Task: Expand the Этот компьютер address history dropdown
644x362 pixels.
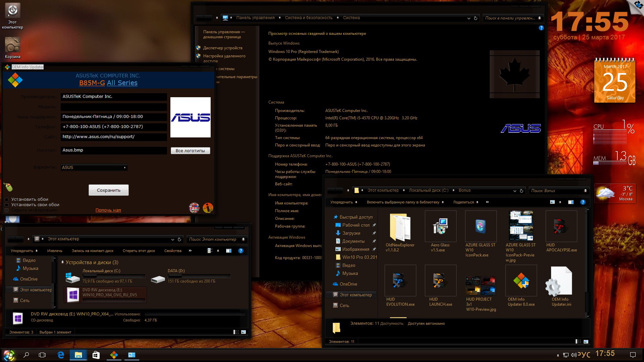Action: pyautogui.click(x=172, y=239)
